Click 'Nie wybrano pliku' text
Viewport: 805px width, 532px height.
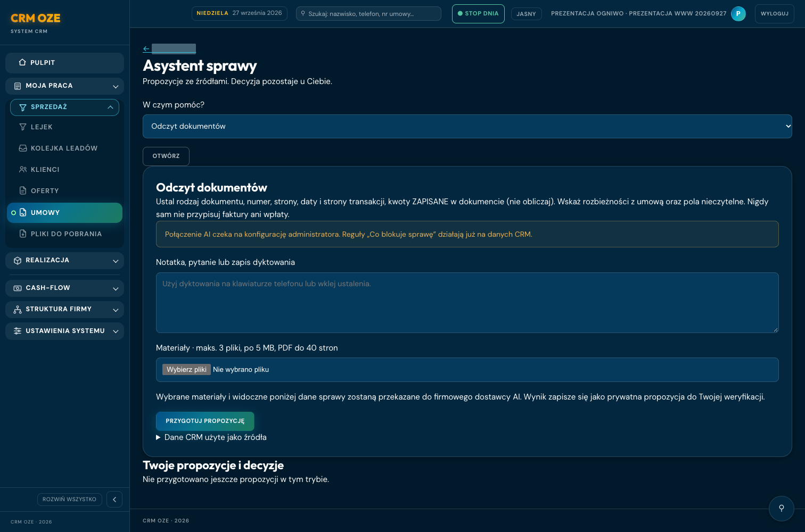(x=241, y=370)
